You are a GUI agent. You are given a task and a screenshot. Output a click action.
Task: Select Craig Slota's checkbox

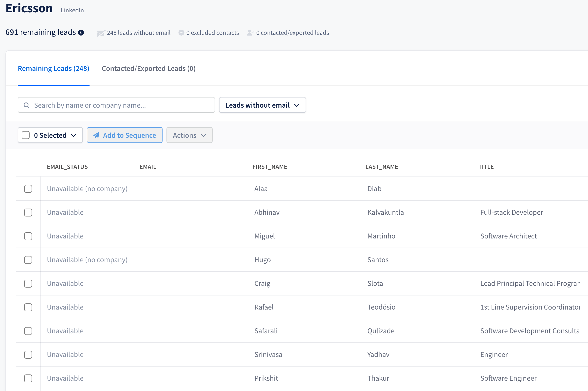(x=28, y=284)
